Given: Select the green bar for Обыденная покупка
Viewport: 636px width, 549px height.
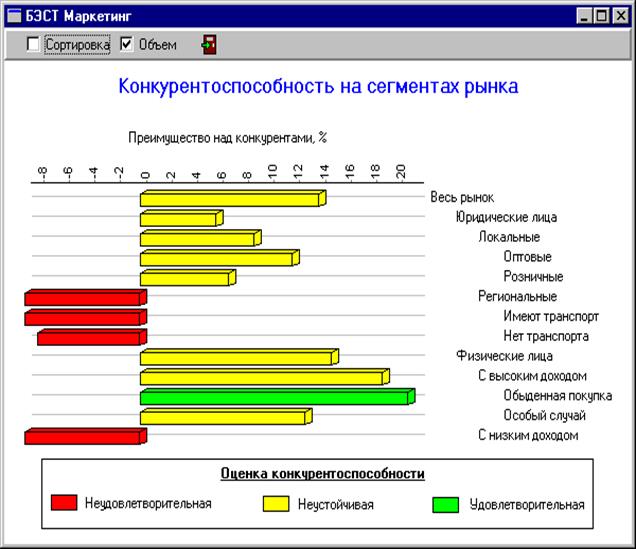Looking at the screenshot, I should tap(275, 397).
